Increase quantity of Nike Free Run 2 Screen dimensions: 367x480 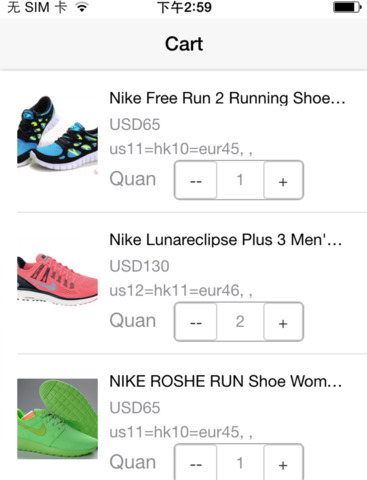[283, 180]
